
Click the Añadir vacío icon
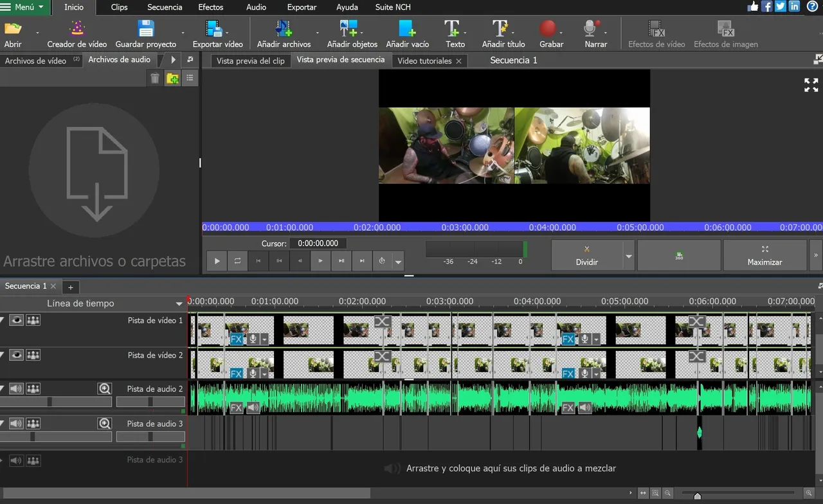pyautogui.click(x=407, y=28)
